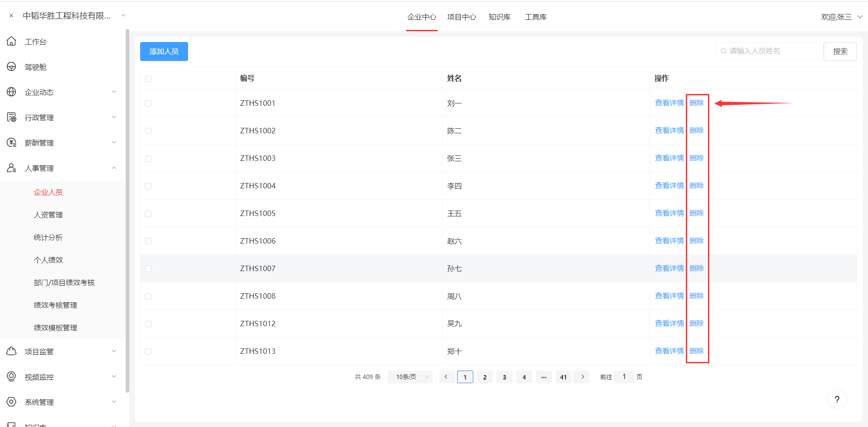868x427 pixels.
Task: Click the 驾驶舱 steering wheel icon
Action: [x=12, y=67]
